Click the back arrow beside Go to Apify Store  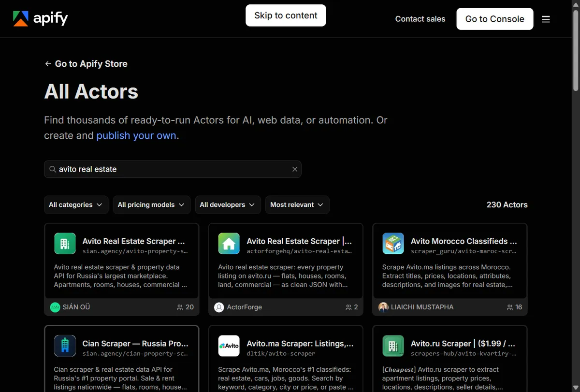(x=48, y=64)
